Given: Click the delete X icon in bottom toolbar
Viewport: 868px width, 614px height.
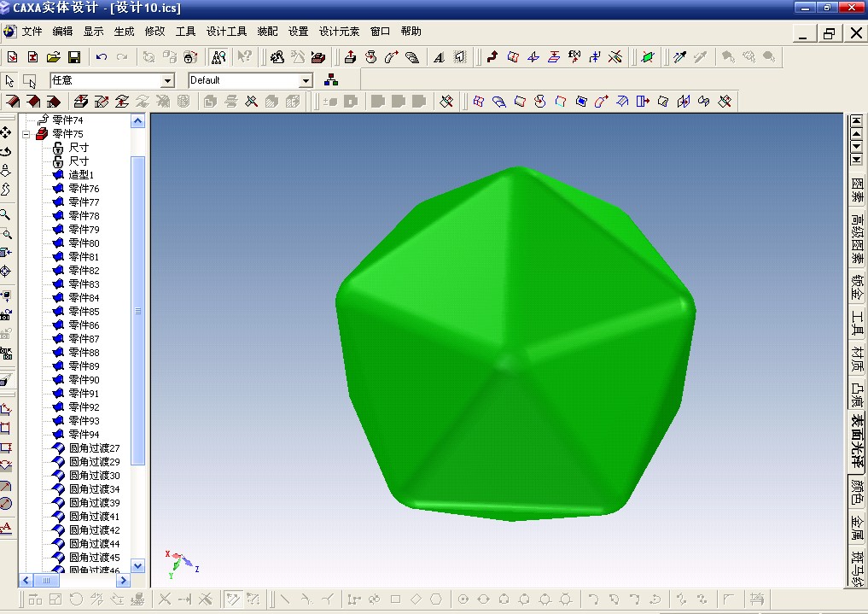Looking at the screenshot, I should point(165,599).
